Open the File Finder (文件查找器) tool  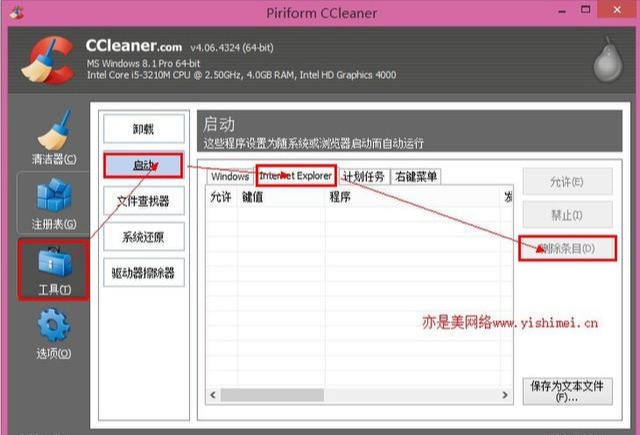144,201
